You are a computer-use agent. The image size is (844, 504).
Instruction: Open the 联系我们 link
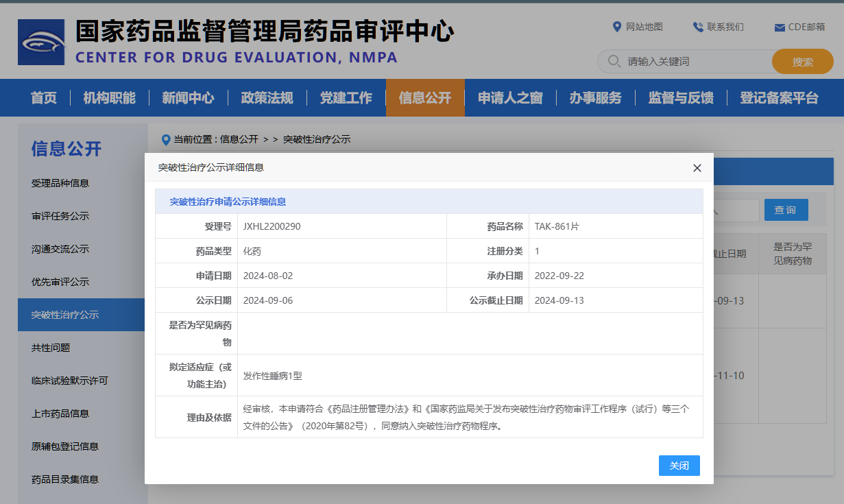[725, 27]
